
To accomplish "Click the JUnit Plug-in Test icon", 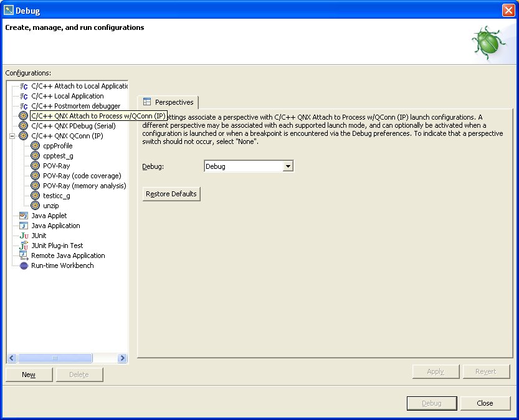I will (x=24, y=246).
